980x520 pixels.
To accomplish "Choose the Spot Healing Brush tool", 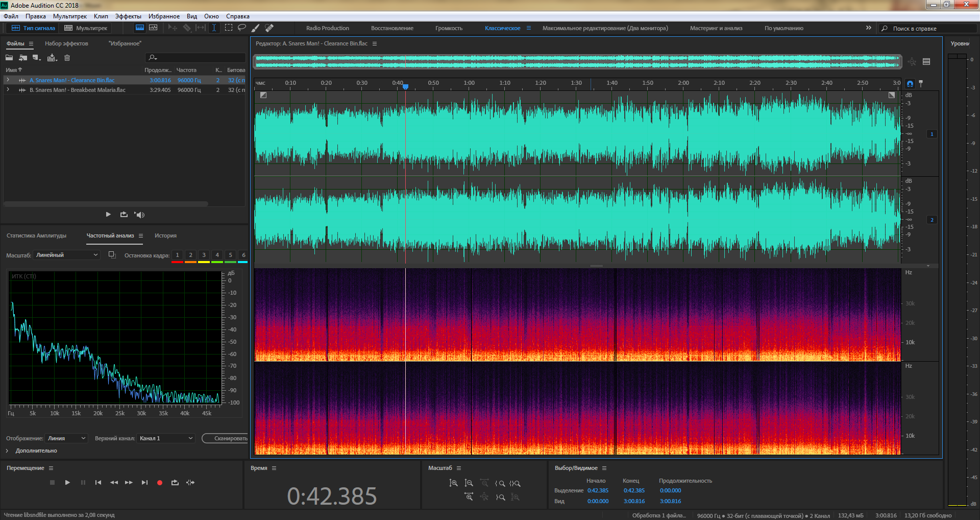I will [269, 28].
